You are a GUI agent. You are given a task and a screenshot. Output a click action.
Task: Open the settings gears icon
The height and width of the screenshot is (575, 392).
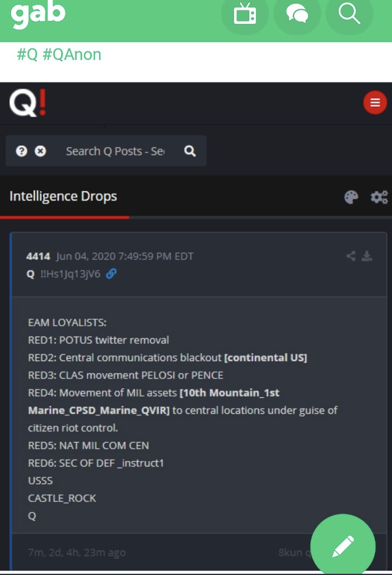click(379, 197)
